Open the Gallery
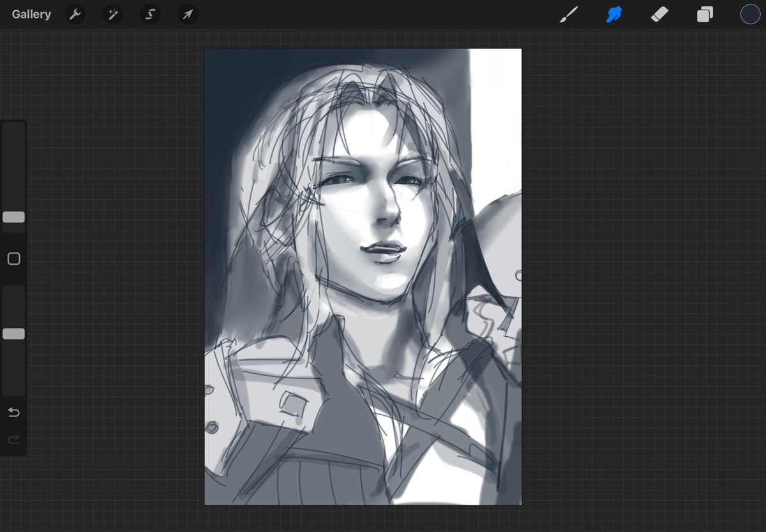This screenshot has height=532, width=766. pyautogui.click(x=31, y=14)
